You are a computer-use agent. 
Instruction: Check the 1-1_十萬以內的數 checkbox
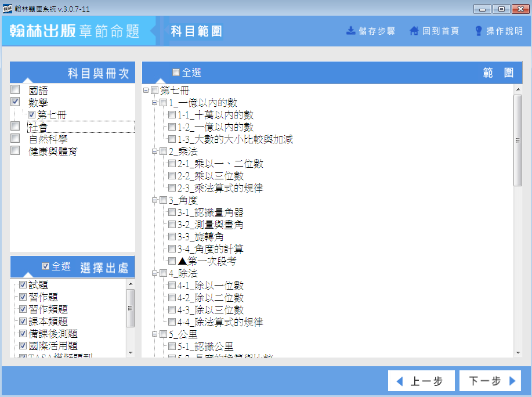(172, 115)
